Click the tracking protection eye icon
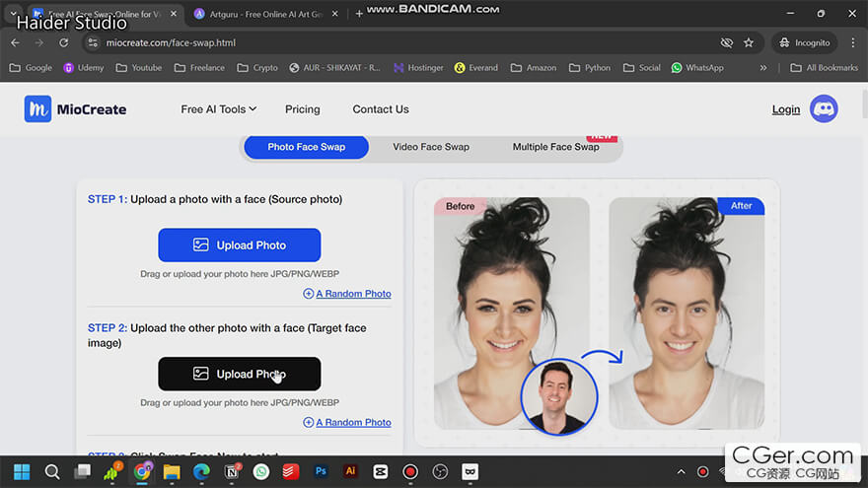 [726, 42]
